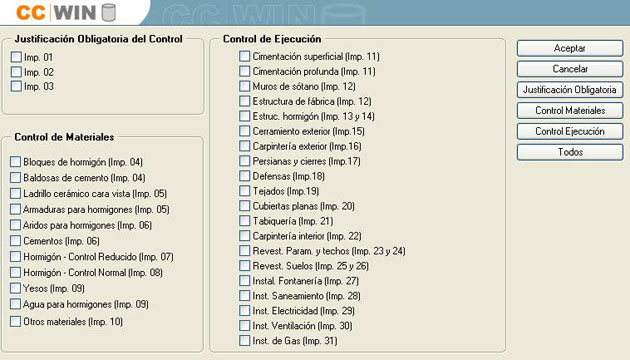Tick the Imp. 03 checkbox
The width and height of the screenshot is (630, 360).
(x=16, y=86)
